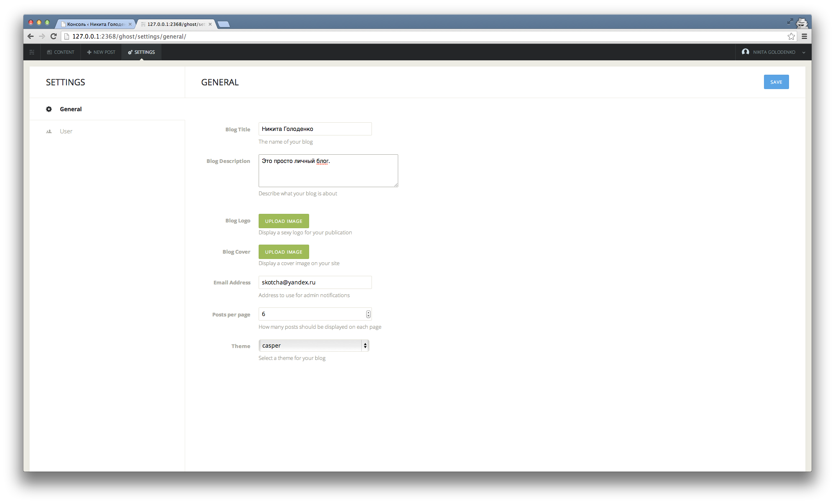Click the Blog Logo Upload Image button
The image size is (835, 504).
283,221
